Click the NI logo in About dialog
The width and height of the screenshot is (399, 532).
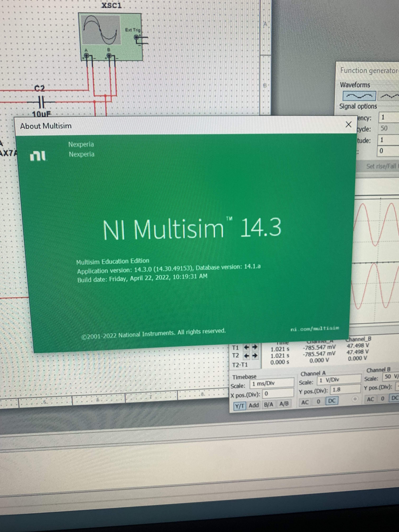click(38, 156)
